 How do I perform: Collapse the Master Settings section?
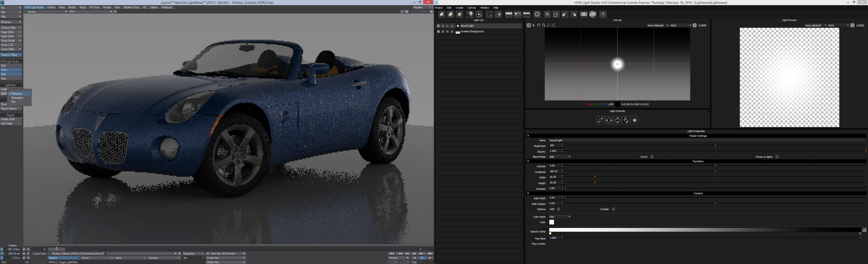tap(528, 136)
